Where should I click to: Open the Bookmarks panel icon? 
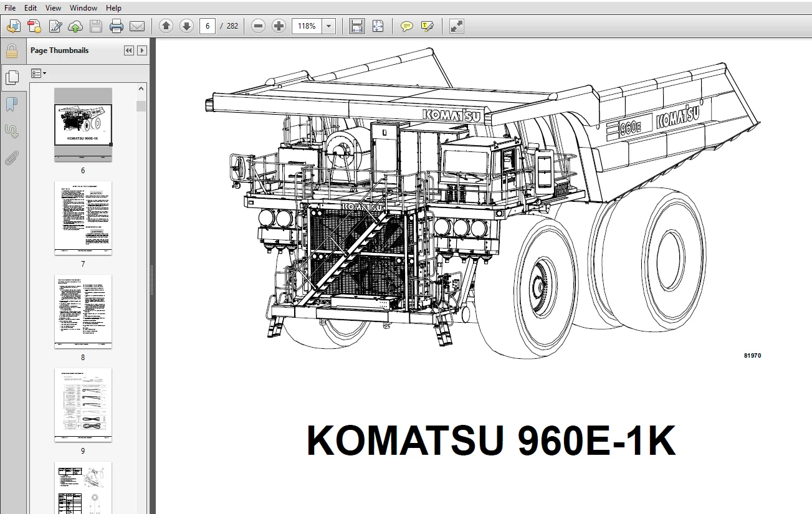click(x=11, y=104)
